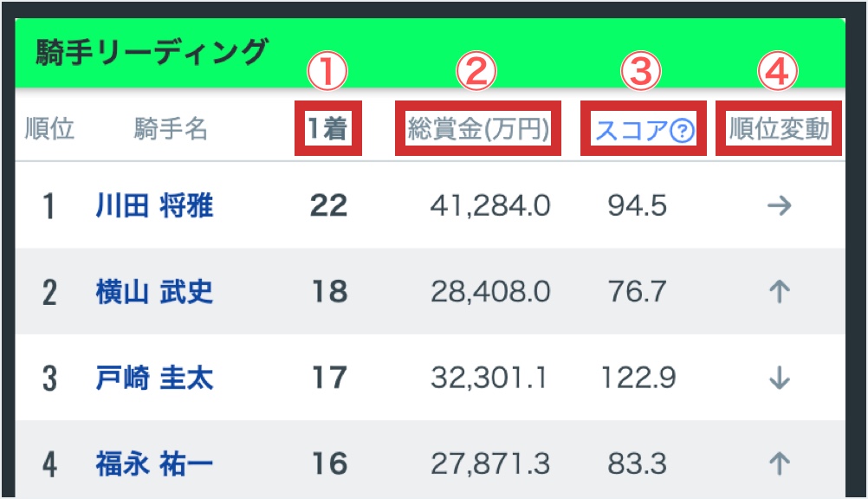
Task: Open jockey 横山 武史 profile link
Action: (154, 293)
